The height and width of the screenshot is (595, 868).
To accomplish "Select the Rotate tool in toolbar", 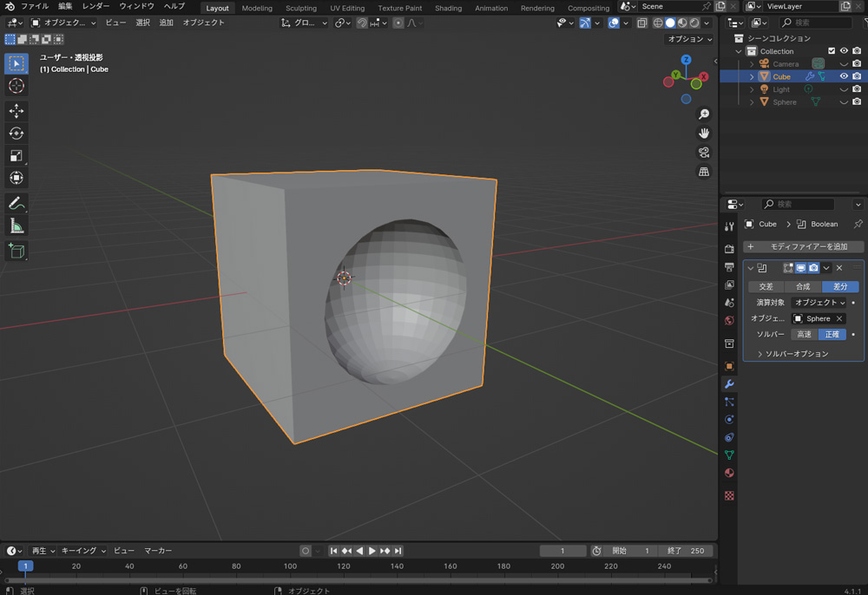I will coord(16,134).
